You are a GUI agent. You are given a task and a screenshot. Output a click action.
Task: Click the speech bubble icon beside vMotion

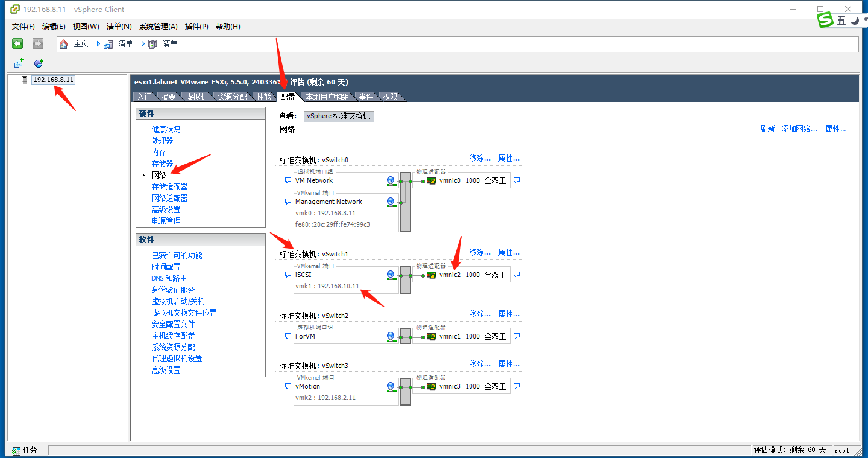[x=288, y=386]
